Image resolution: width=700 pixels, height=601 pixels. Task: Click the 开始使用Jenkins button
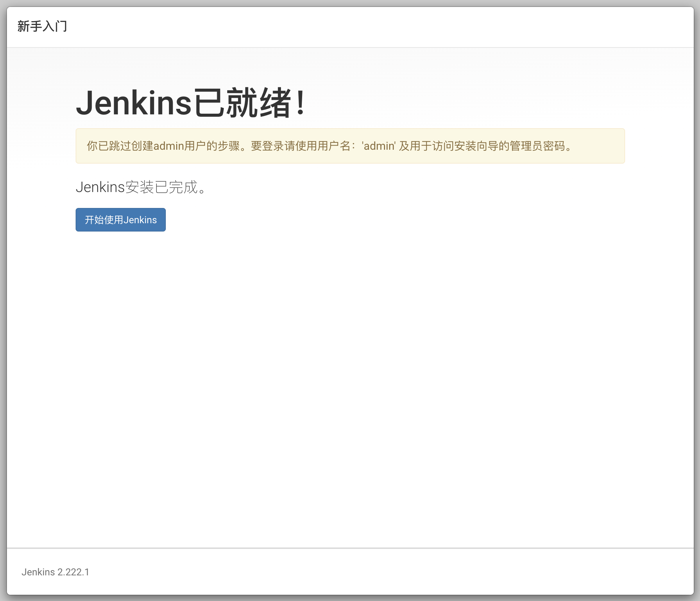pyautogui.click(x=120, y=220)
